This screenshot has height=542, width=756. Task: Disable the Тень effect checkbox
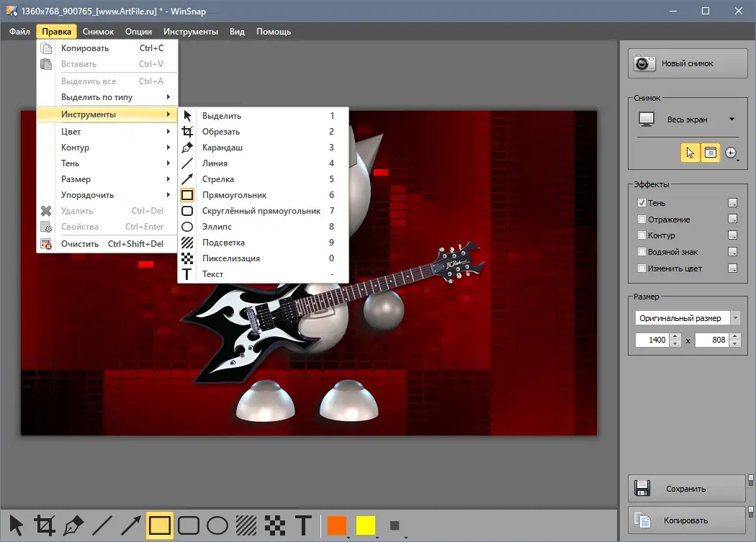pyautogui.click(x=640, y=202)
